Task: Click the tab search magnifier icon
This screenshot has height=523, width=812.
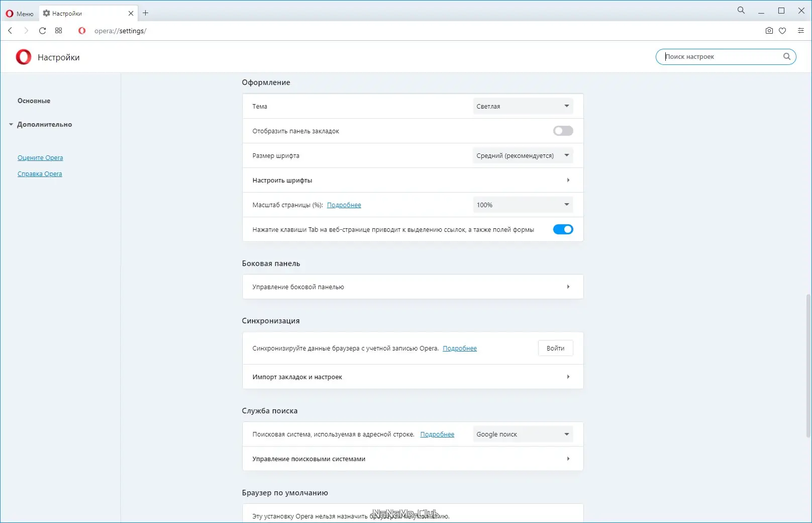Action: (741, 11)
